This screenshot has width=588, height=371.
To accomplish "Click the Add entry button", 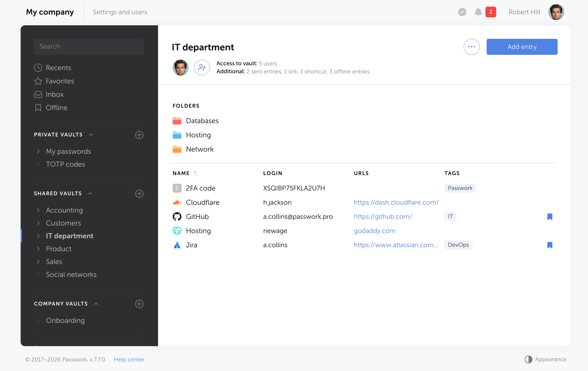I will (522, 47).
